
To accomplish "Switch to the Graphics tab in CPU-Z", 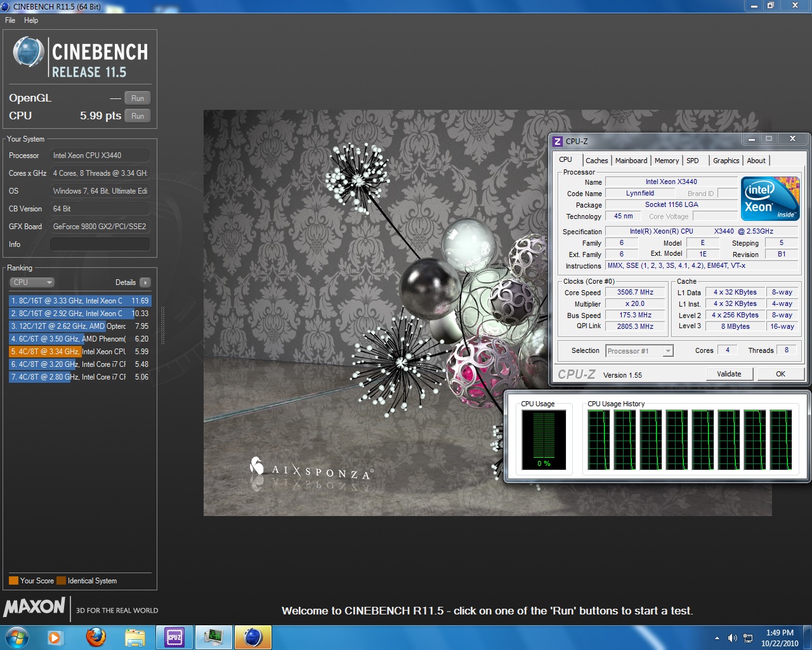I will (726, 161).
